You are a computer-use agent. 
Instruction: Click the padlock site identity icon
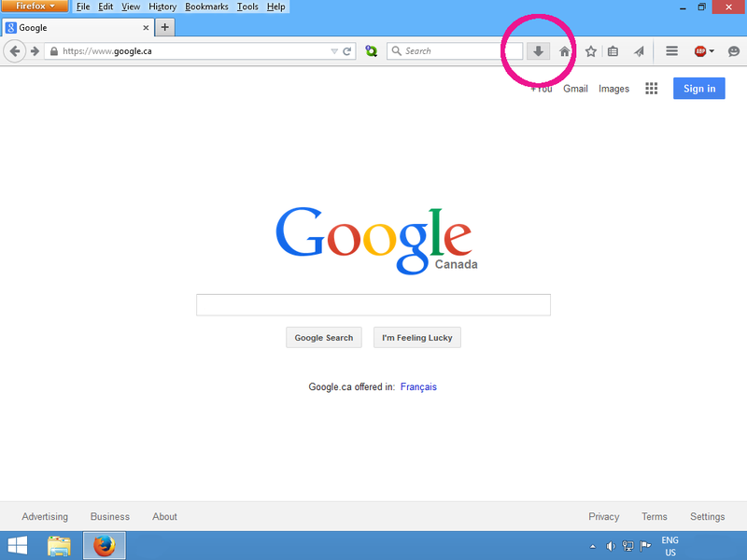click(x=54, y=51)
